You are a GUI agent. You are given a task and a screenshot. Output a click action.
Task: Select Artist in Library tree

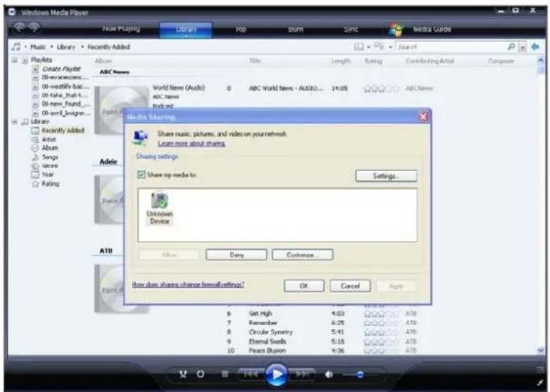[x=49, y=139]
